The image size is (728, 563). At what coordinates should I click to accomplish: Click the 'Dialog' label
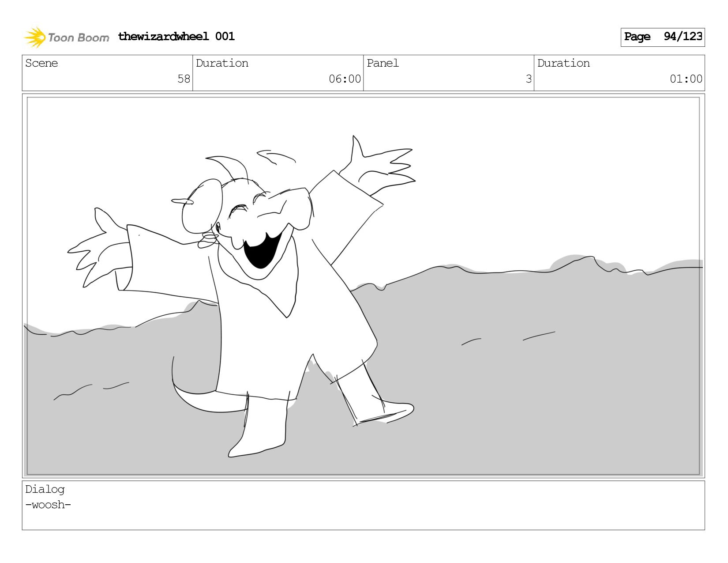click(45, 489)
